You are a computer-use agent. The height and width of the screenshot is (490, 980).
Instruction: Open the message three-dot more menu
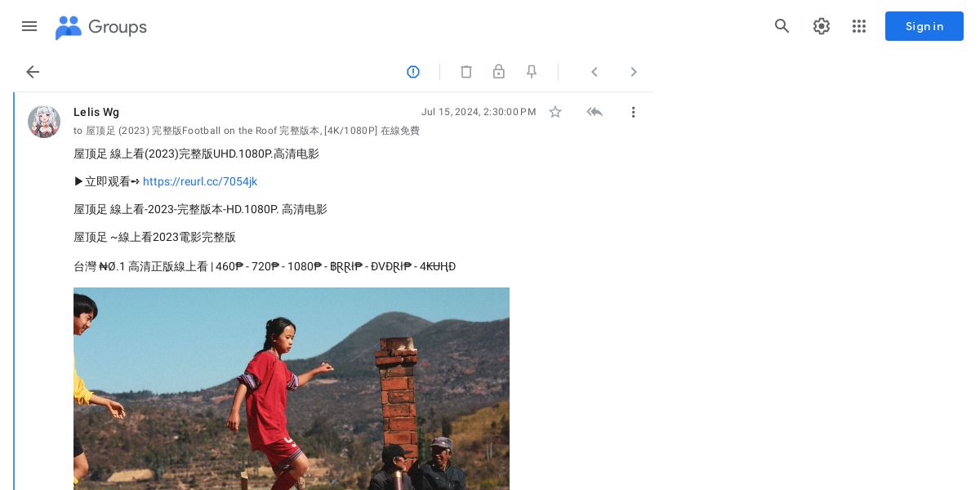(633, 112)
